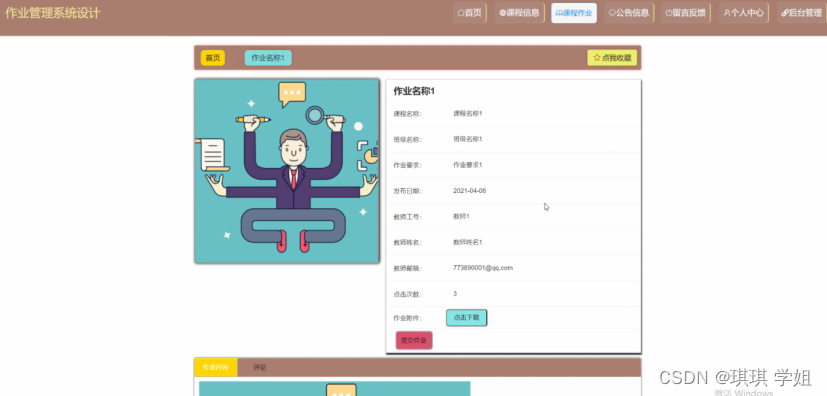Click the 点击次数 count value 3
827x396 pixels.
(455, 294)
